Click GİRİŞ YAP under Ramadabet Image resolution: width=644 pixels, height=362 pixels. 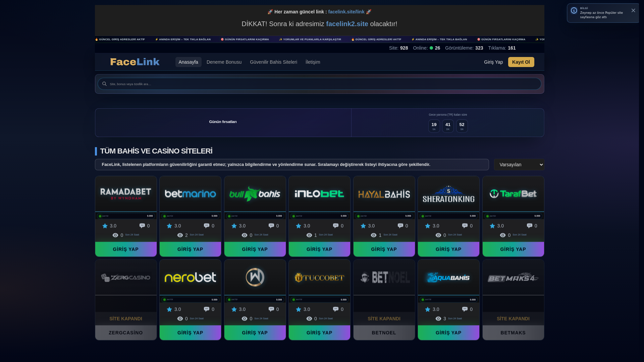pyautogui.click(x=126, y=249)
